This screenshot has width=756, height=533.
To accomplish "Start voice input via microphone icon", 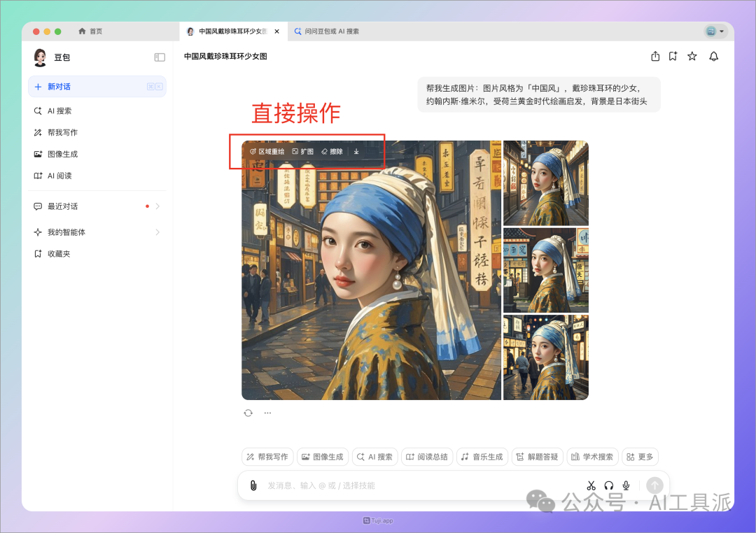I will coord(626,485).
